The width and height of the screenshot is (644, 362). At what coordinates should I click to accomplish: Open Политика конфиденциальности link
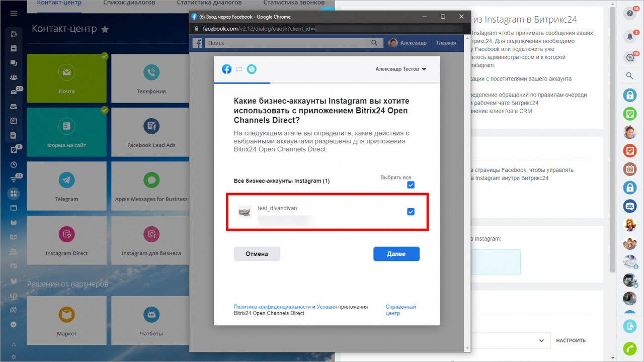[272, 307]
